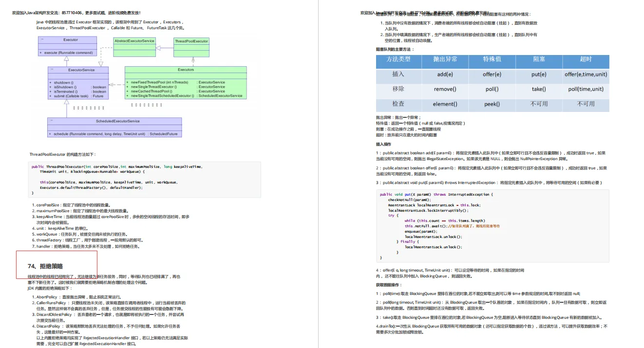Select the '插入' row label in the table

tap(398, 74)
